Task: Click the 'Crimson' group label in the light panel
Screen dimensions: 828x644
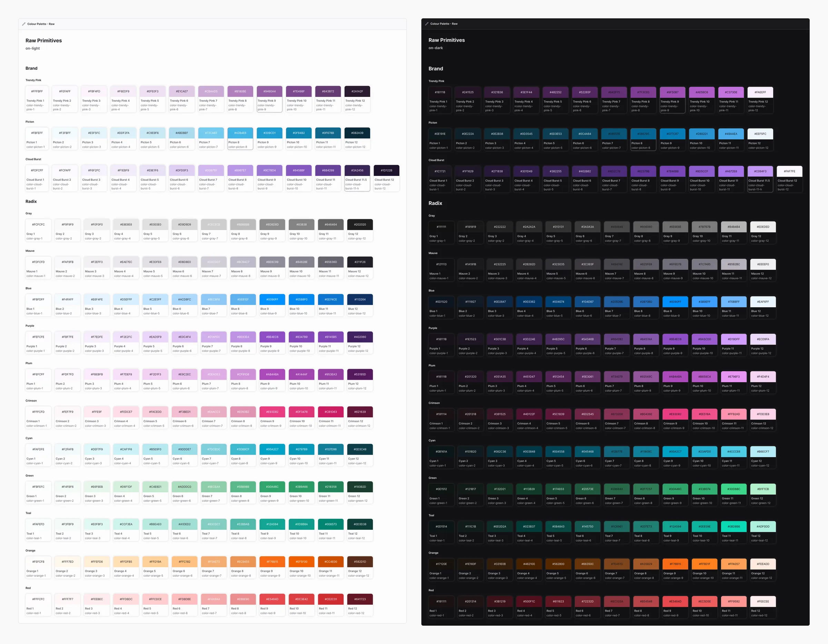Action: tap(31, 401)
